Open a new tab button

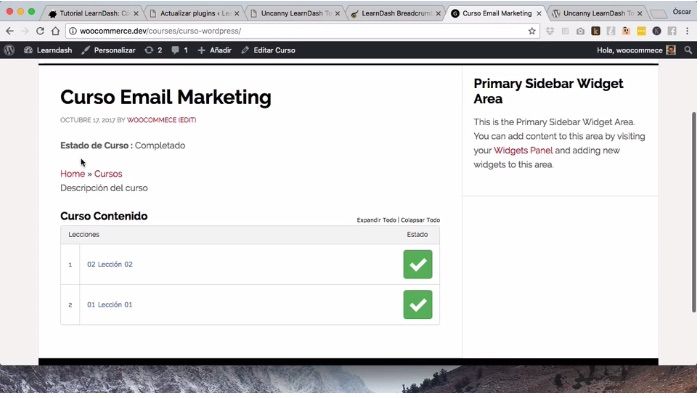pyautogui.click(x=658, y=13)
